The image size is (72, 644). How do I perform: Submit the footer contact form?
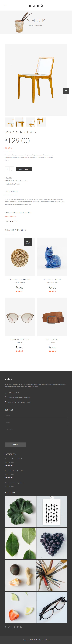point(15,444)
